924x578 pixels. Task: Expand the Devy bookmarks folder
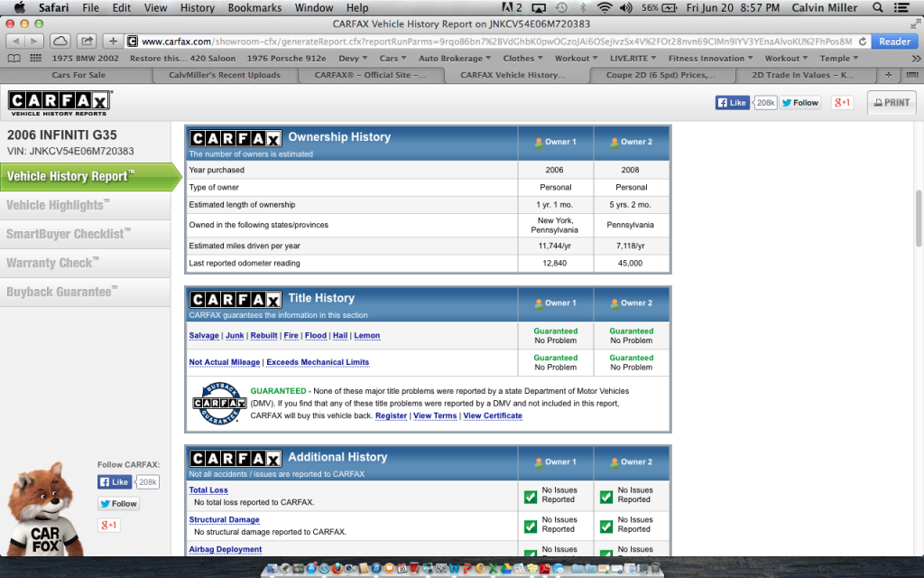coord(353,59)
